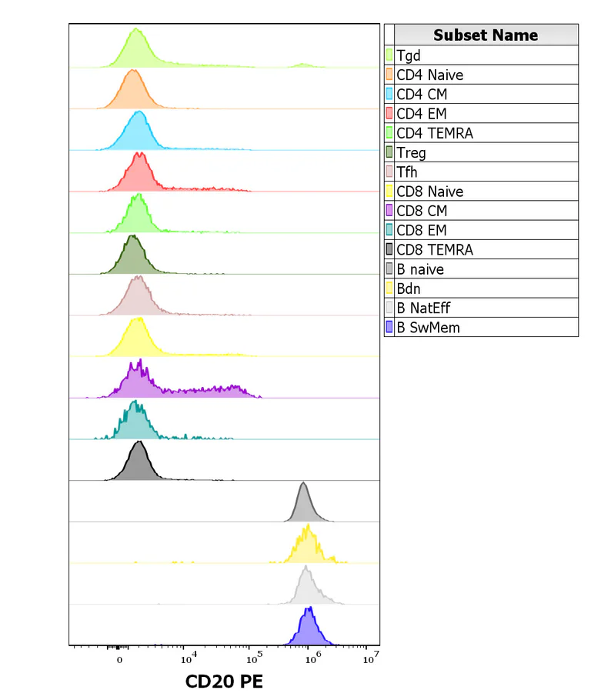Click the Subset Name column header

[486, 35]
